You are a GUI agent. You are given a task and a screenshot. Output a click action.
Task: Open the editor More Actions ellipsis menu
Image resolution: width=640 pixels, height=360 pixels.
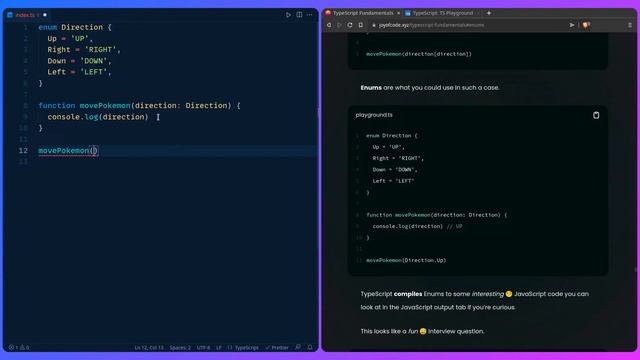[x=310, y=15]
